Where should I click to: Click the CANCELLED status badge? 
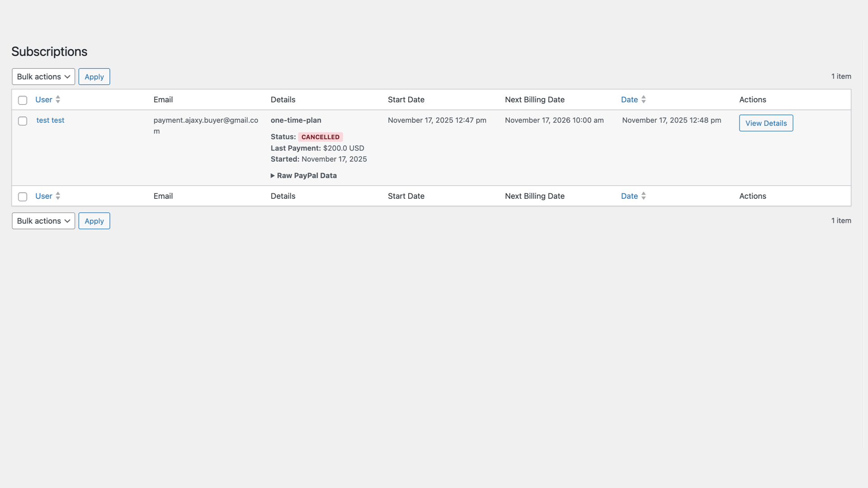320,137
